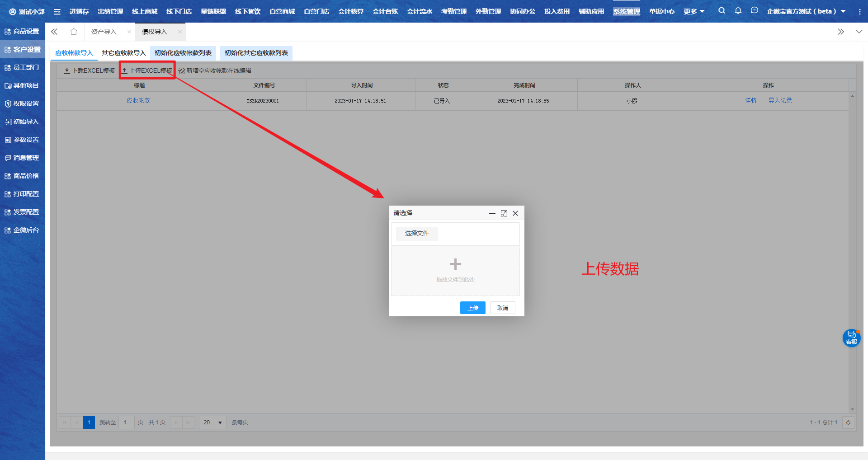Expand the 更多 menu dropdown
The image size is (868, 460).
pyautogui.click(x=694, y=11)
